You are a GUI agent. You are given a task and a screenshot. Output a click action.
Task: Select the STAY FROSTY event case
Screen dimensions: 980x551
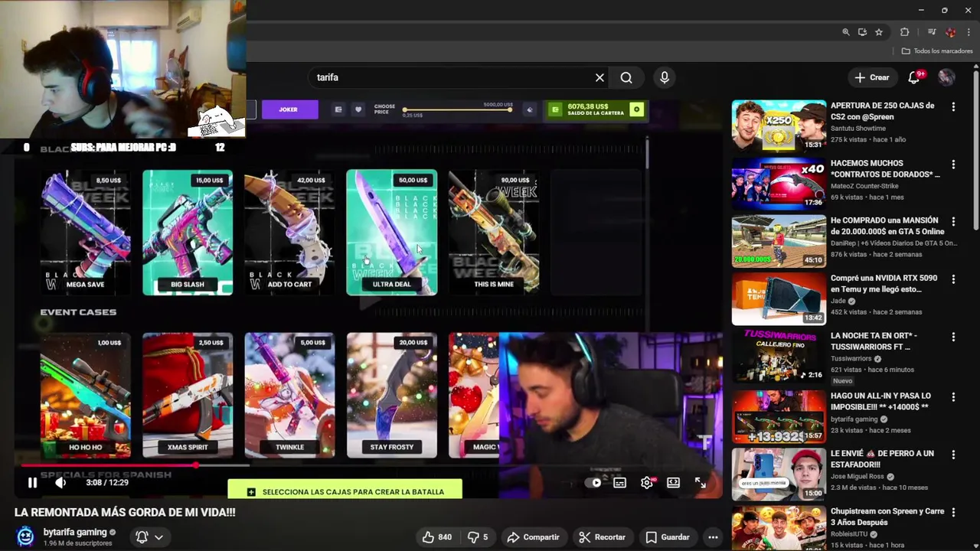tap(391, 395)
